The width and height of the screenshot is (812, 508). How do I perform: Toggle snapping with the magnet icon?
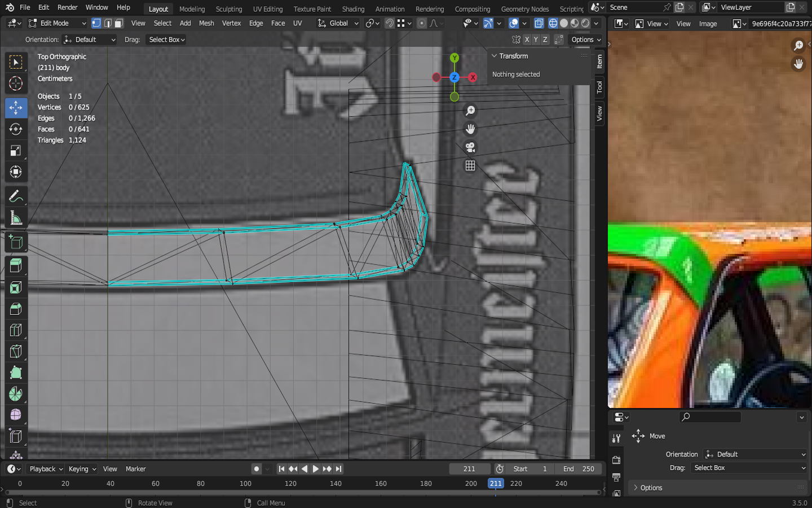[390, 23]
